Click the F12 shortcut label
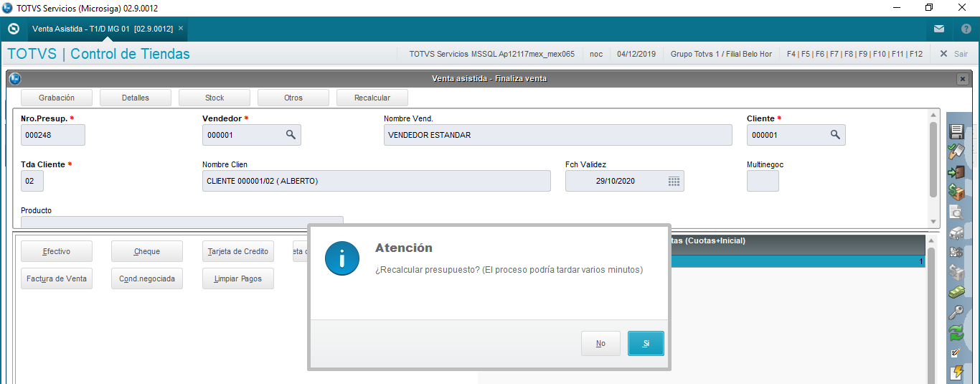This screenshot has width=980, height=384. pyautogui.click(x=916, y=54)
